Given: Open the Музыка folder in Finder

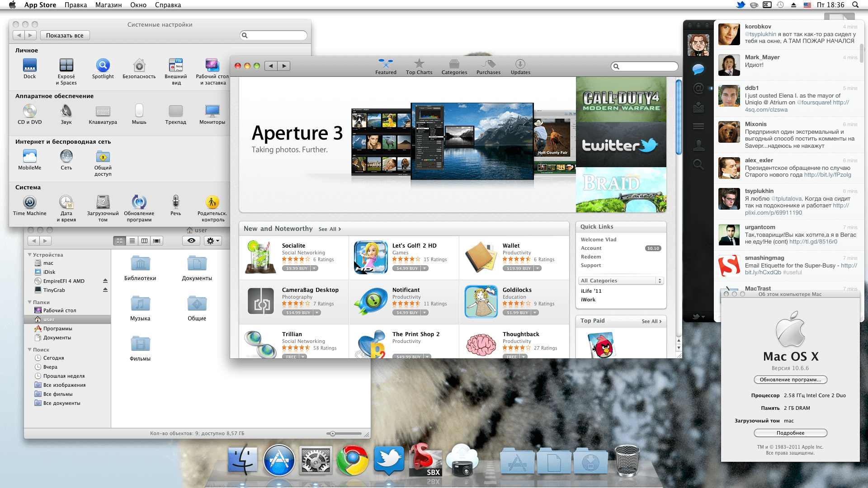Looking at the screenshot, I should [140, 308].
